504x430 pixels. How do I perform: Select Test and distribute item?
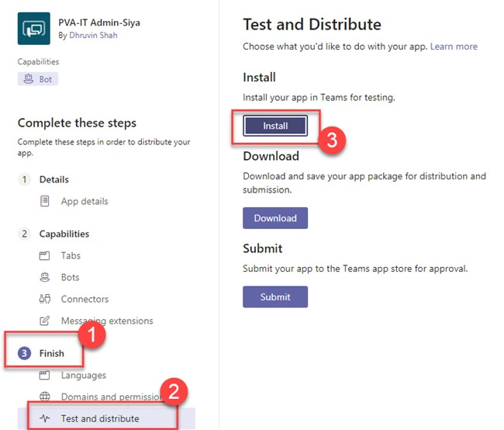106,418
